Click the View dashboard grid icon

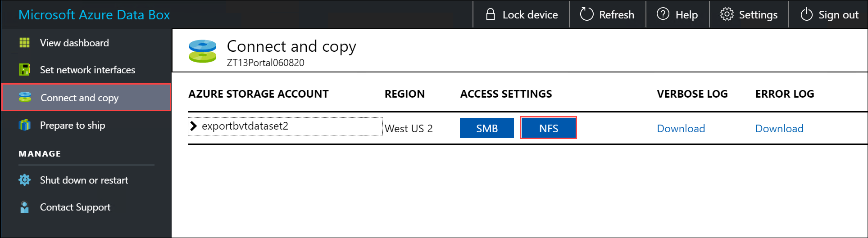click(24, 43)
